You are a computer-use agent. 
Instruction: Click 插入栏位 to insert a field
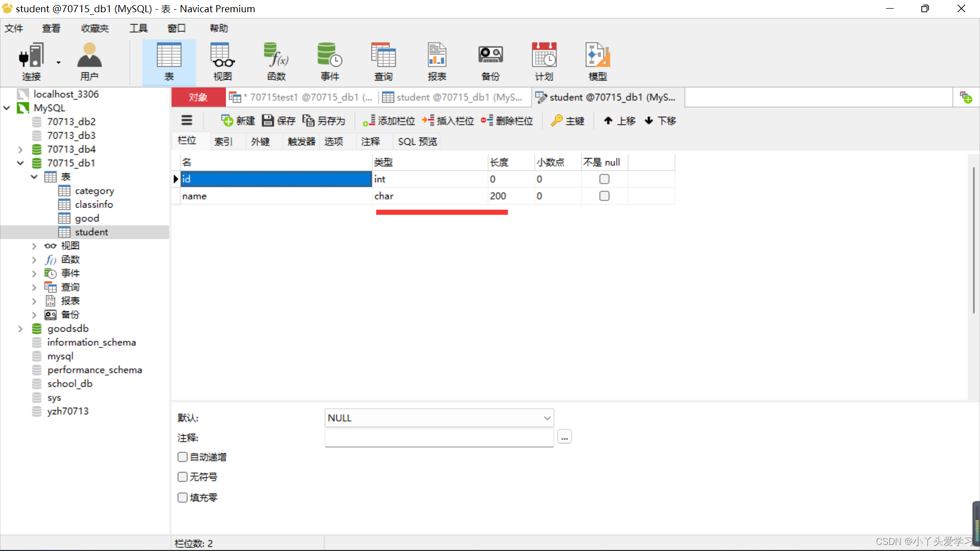tap(448, 120)
